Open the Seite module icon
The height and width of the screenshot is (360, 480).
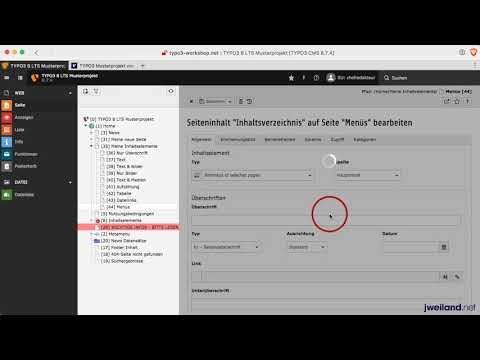6,105
